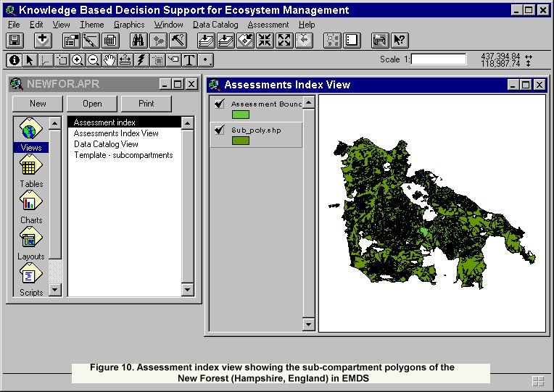Click the Find binoculars icon

click(138, 41)
